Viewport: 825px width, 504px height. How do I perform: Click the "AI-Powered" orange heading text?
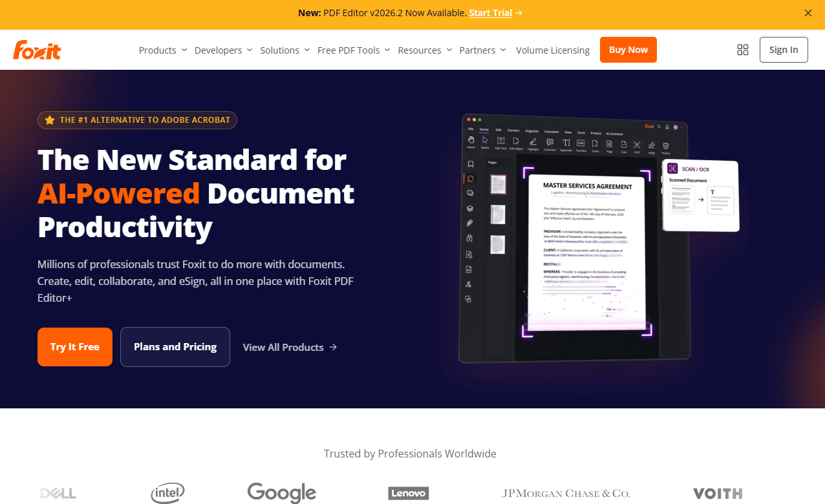point(119,193)
